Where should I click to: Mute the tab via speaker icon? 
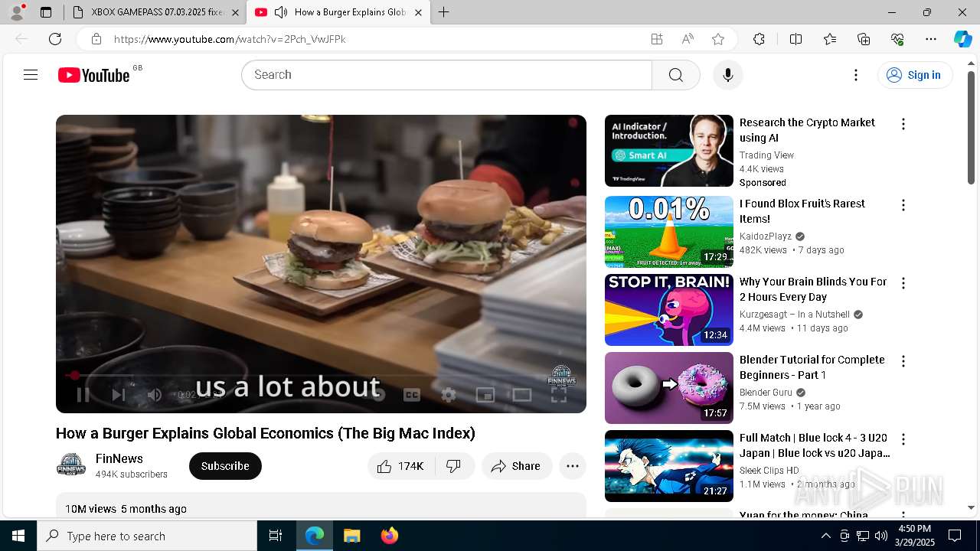pos(281,12)
